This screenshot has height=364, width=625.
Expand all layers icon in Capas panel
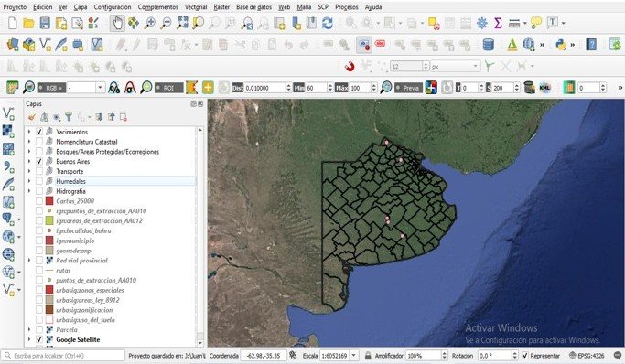[x=99, y=117]
